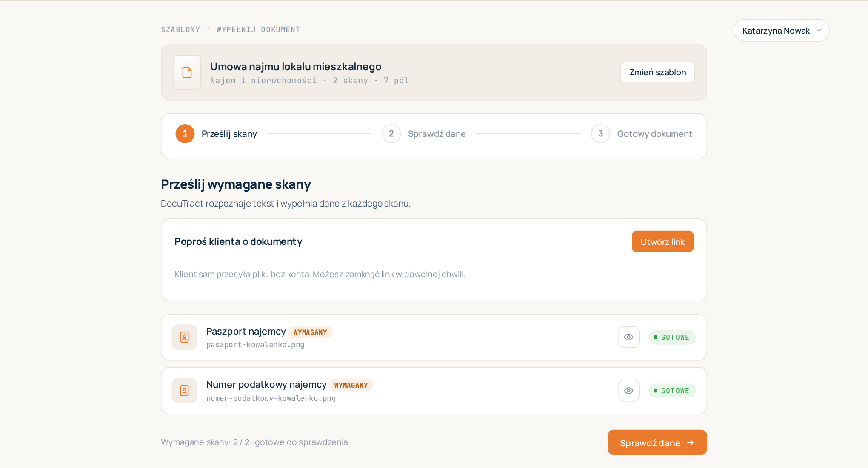Click the Wymagany tag beside Paszport najemcy
Image resolution: width=868 pixels, height=468 pixels.
[x=310, y=332]
